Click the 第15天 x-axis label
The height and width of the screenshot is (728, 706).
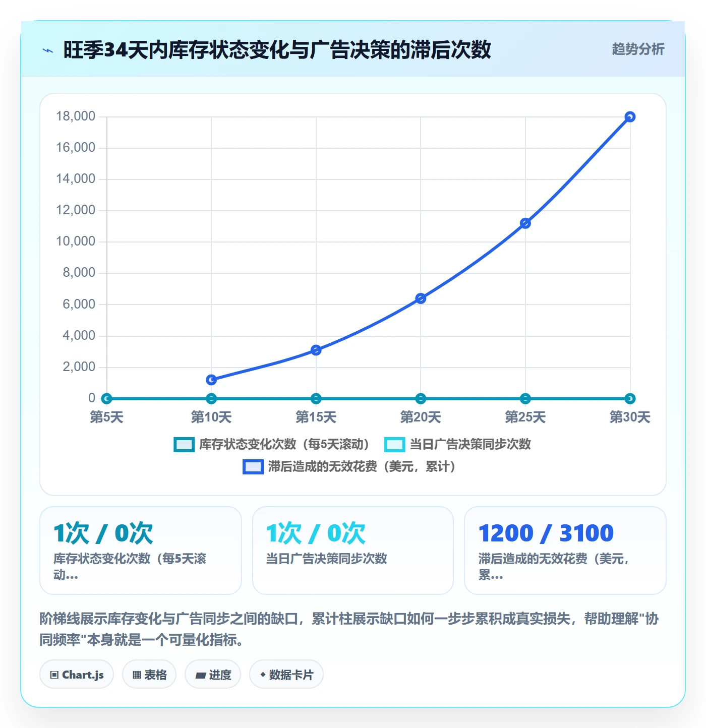316,417
